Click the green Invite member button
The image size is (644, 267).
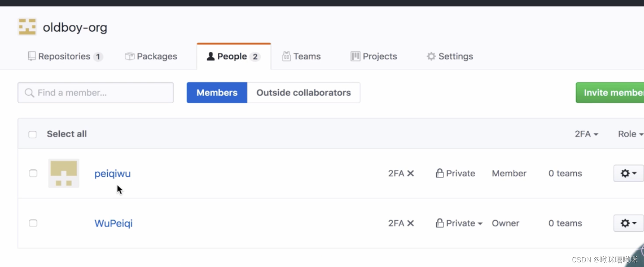click(610, 93)
